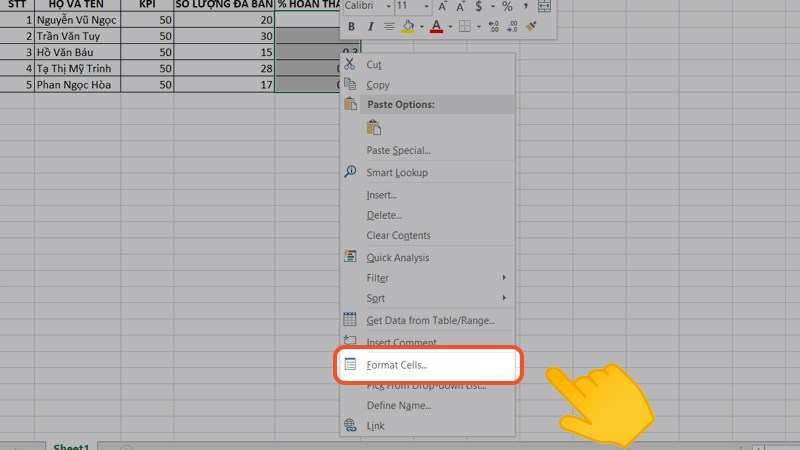This screenshot has width=800, height=450.
Task: Select the cell containing Nguyễn Vũ Ngọc
Action: 76,19
